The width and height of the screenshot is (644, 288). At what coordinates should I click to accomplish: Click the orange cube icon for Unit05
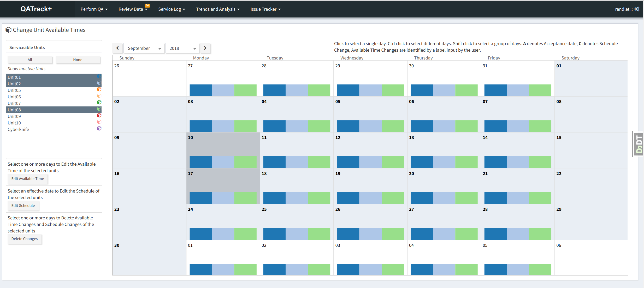click(99, 89)
